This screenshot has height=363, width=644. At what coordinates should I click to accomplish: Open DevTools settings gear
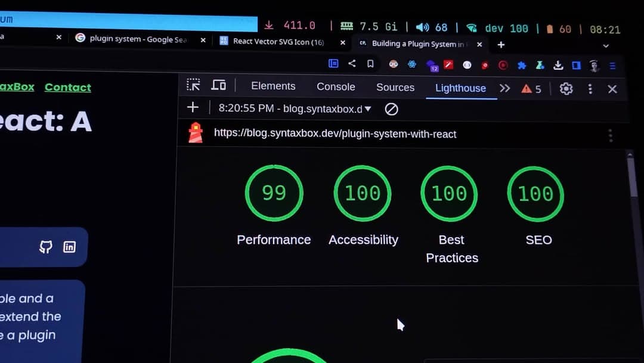566,89
